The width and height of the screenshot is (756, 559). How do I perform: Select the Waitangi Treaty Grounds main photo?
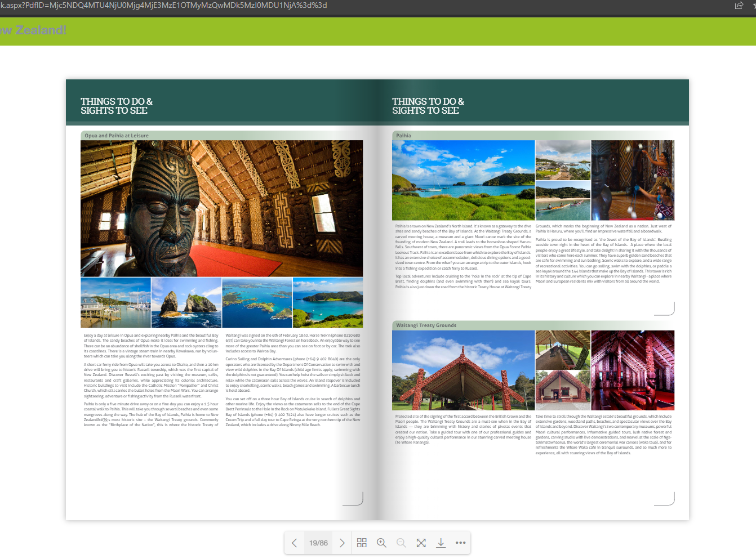(x=463, y=370)
